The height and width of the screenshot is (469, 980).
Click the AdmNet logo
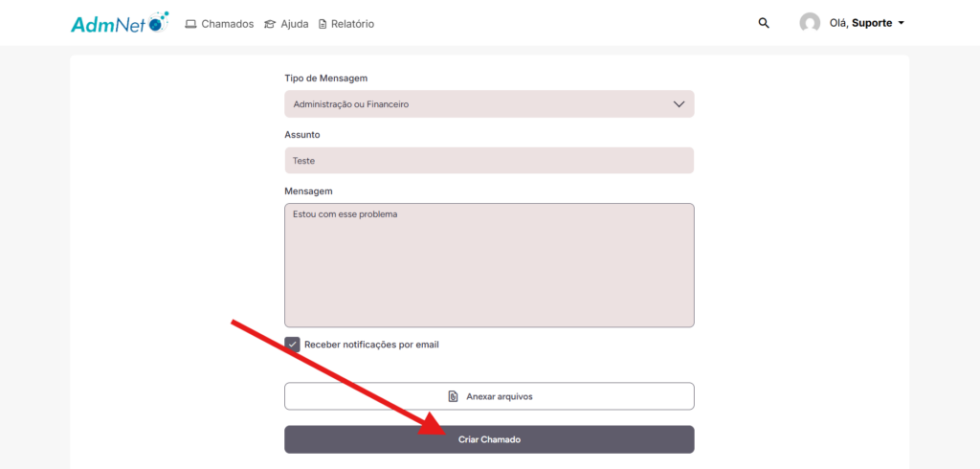[119, 22]
